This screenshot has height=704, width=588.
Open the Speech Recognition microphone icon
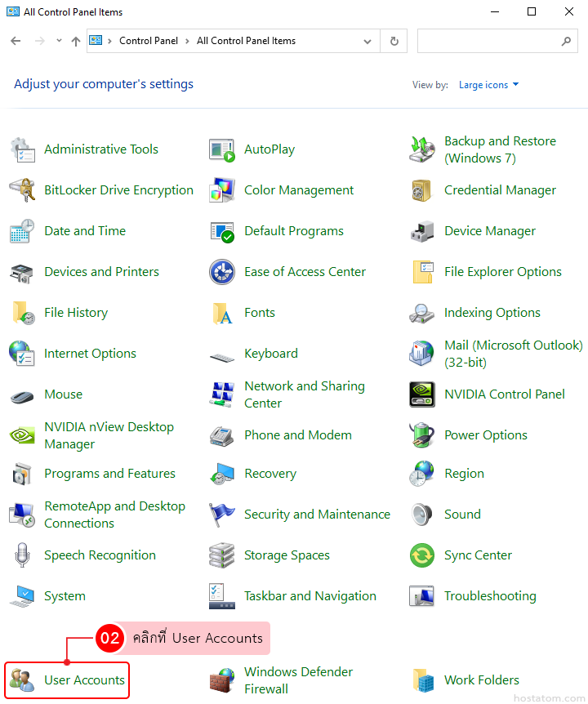[22, 555]
